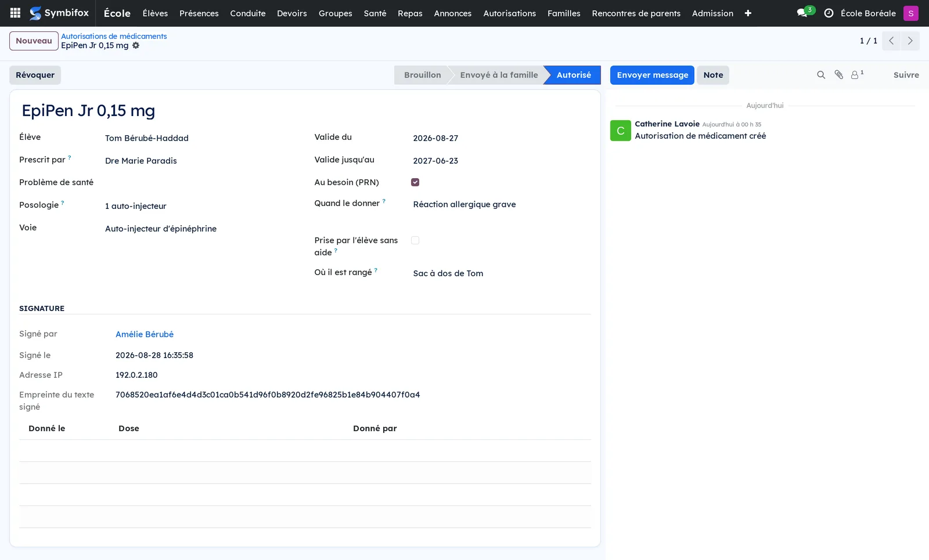Click the Nouveau button
Viewport: 929px width, 560px height.
(34, 41)
